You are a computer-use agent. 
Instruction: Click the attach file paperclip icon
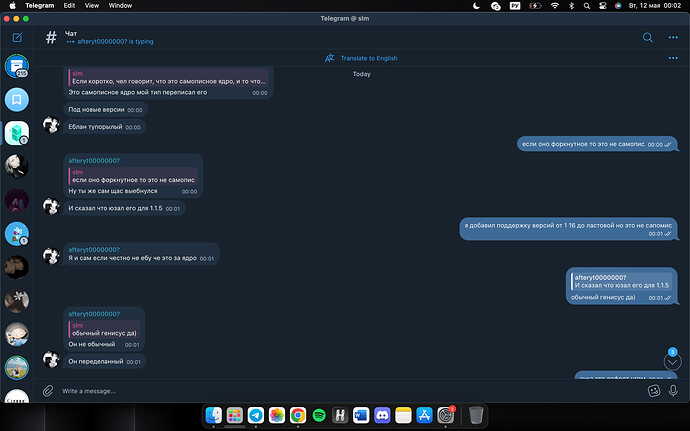48,391
